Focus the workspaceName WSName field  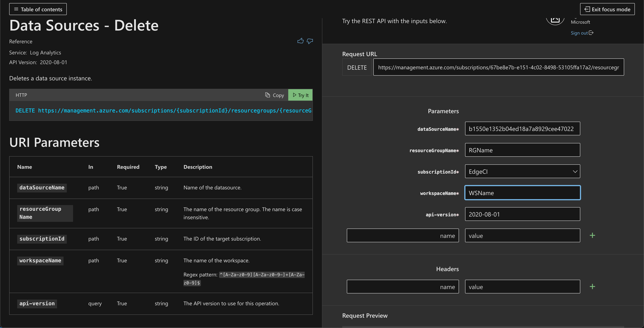point(522,193)
